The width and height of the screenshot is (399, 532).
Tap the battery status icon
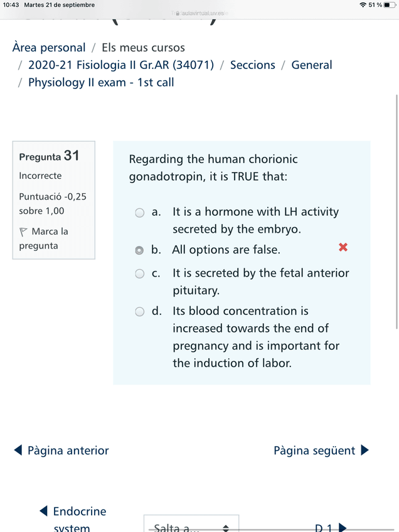(389, 5)
